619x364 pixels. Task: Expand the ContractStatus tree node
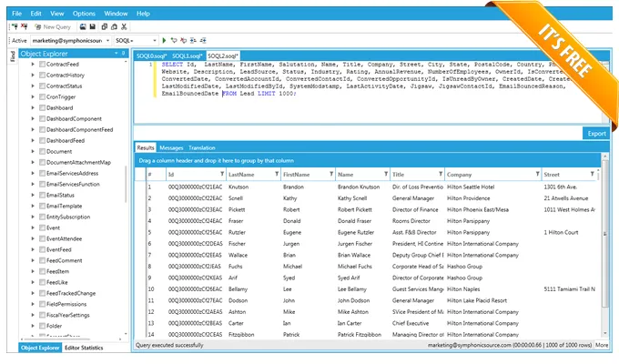33,86
